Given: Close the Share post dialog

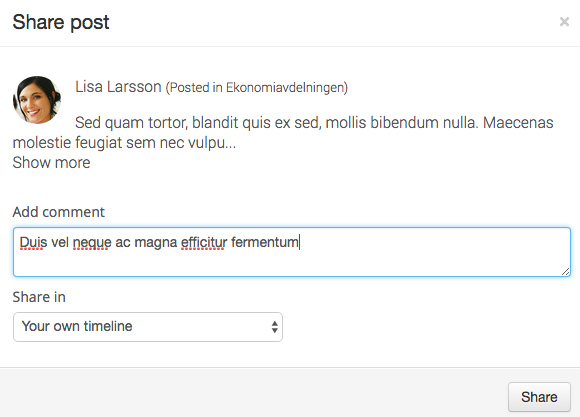Looking at the screenshot, I should (x=564, y=22).
